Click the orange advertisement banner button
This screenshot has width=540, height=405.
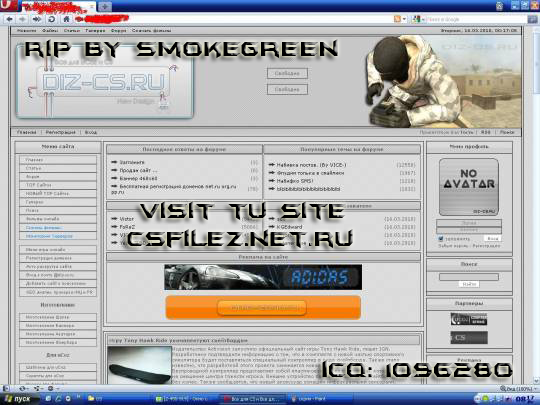(x=262, y=308)
